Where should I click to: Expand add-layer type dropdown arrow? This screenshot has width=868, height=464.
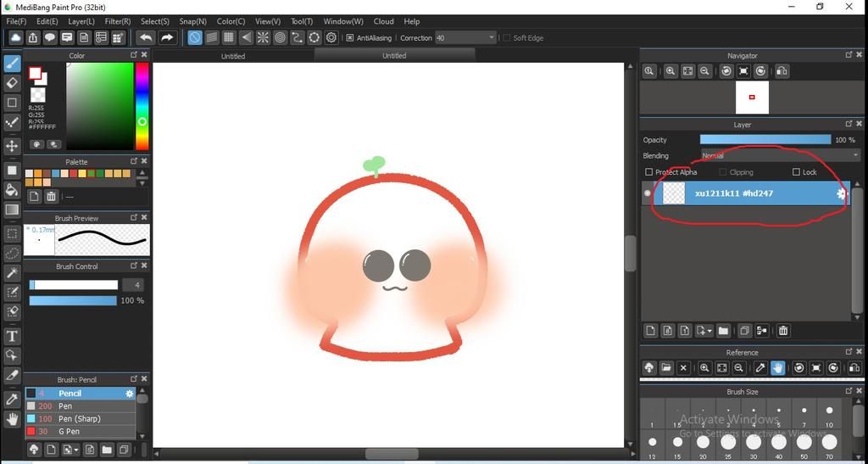(x=709, y=331)
